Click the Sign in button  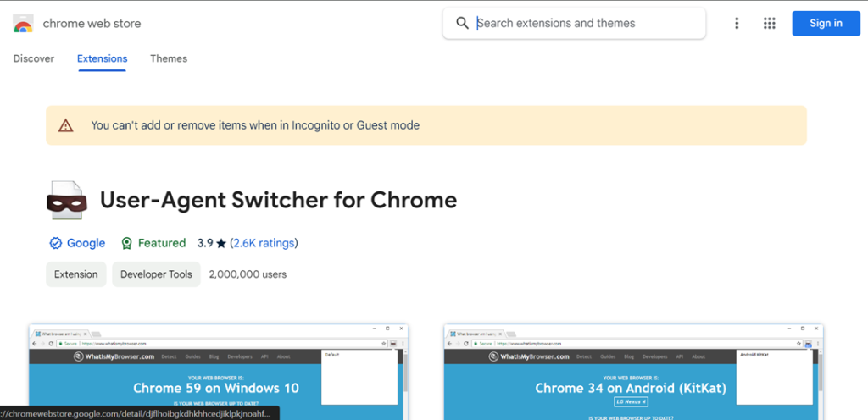point(826,23)
